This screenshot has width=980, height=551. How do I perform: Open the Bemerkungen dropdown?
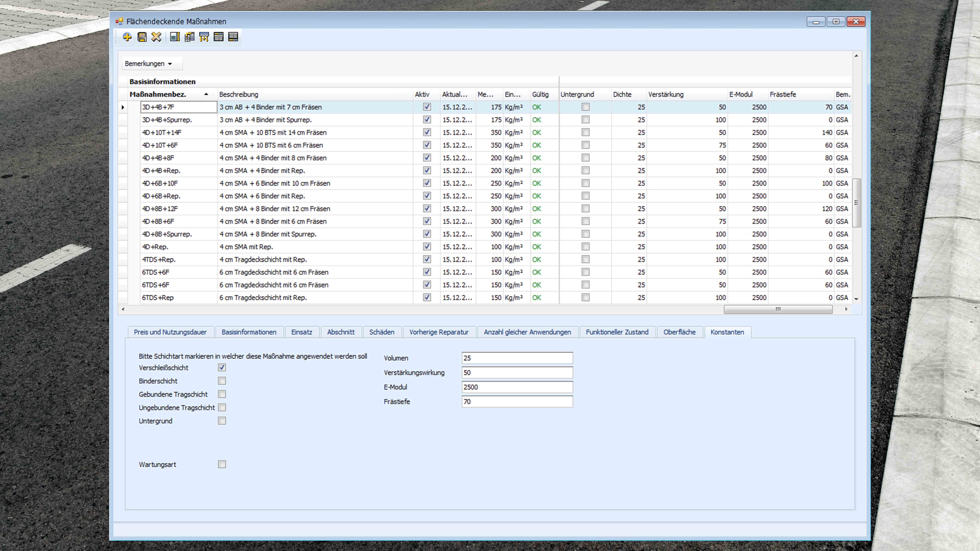click(149, 64)
